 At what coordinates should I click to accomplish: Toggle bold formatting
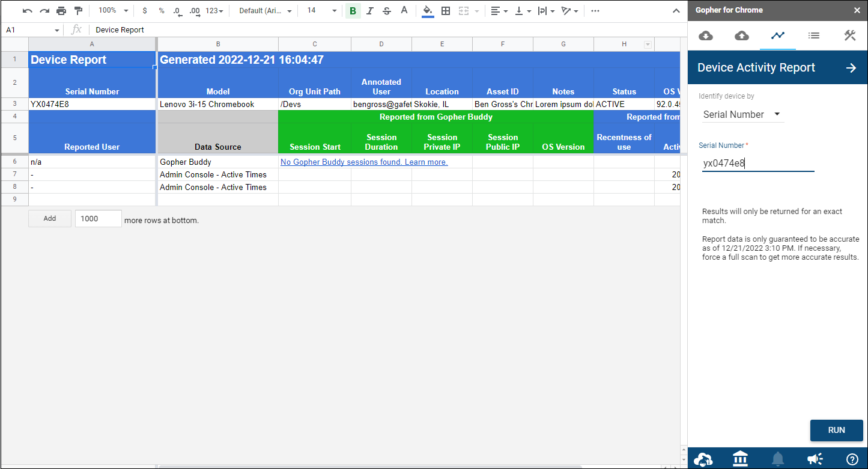(353, 11)
